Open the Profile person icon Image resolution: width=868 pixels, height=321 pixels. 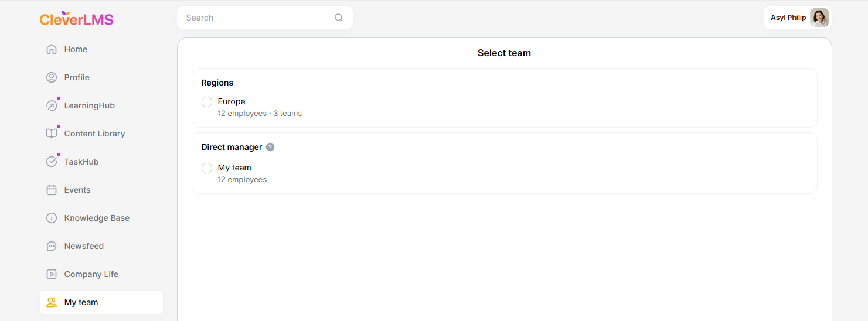point(52,77)
